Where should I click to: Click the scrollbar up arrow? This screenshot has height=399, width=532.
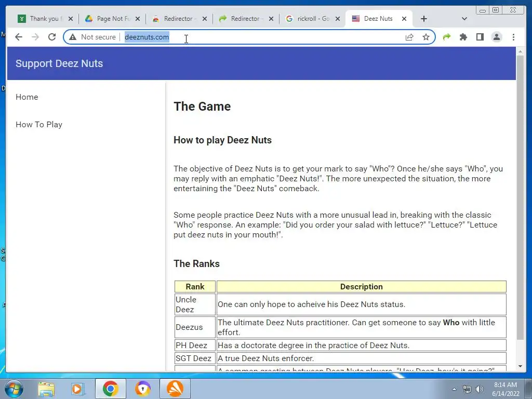click(x=520, y=51)
